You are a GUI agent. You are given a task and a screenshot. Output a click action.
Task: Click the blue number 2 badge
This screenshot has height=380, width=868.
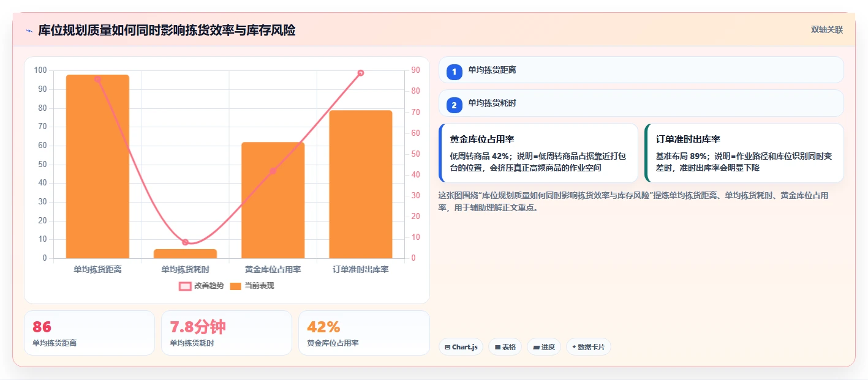[455, 105]
